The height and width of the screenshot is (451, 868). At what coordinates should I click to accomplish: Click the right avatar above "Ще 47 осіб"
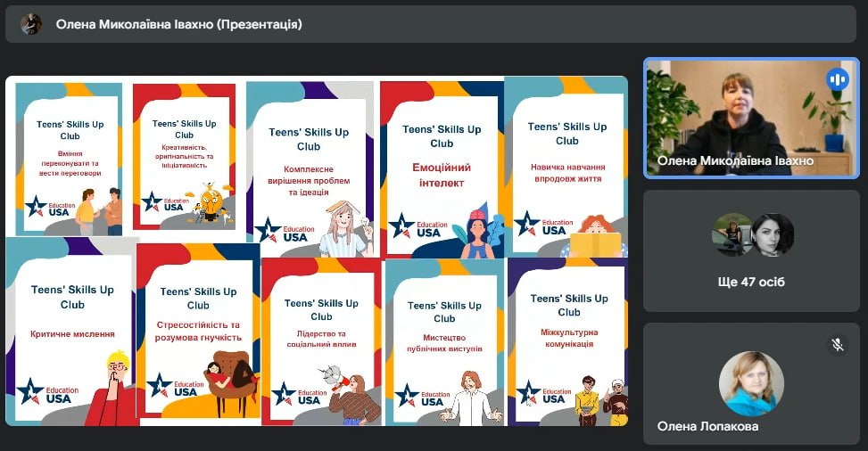pyautogui.click(x=772, y=235)
